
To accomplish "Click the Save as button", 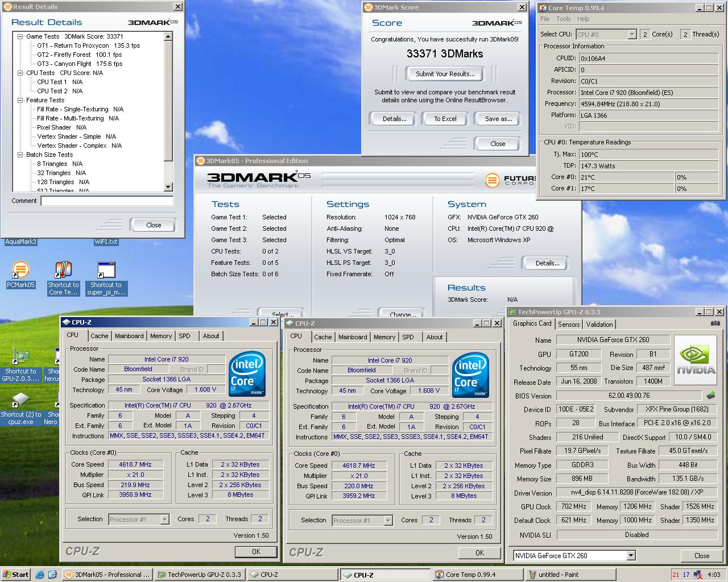I will tap(498, 119).
